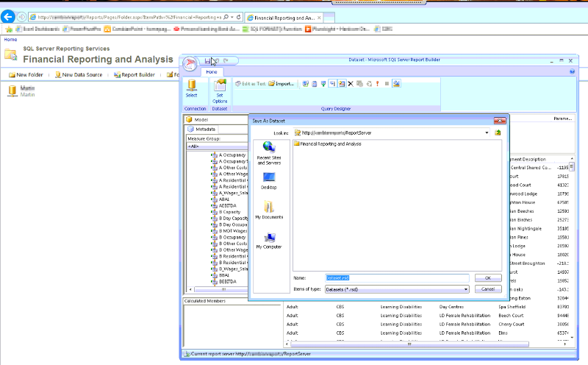Click OK in Save As Dataset dialog
588x365 pixels.
pos(488,278)
